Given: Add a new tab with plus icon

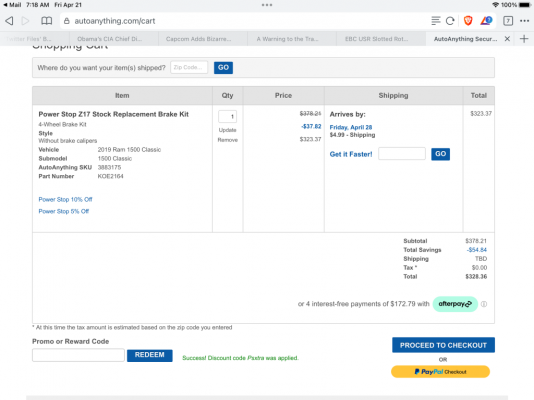Looking at the screenshot, I should click(524, 39).
